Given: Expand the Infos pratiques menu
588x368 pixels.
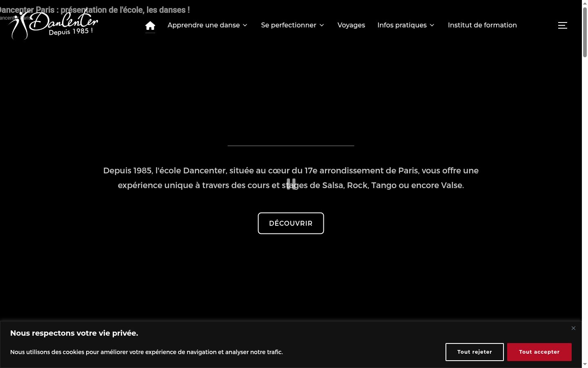Looking at the screenshot, I should 406,25.
